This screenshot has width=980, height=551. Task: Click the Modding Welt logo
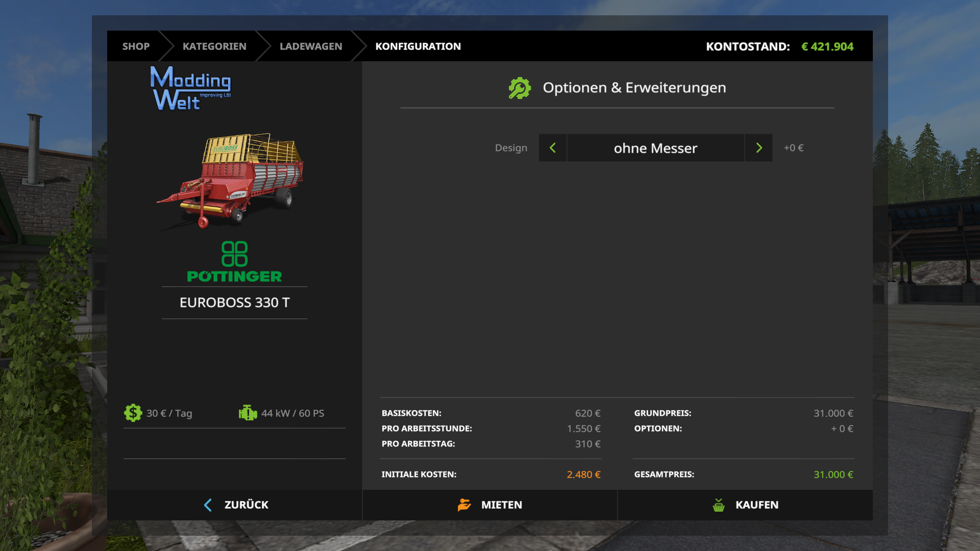(190, 88)
